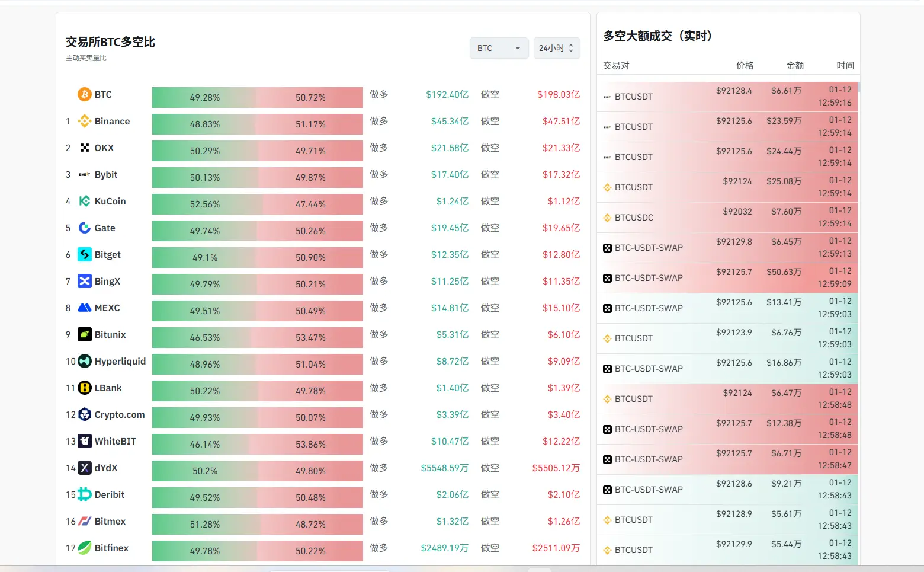
Task: Click the 交易对 column header
Action: tap(616, 65)
